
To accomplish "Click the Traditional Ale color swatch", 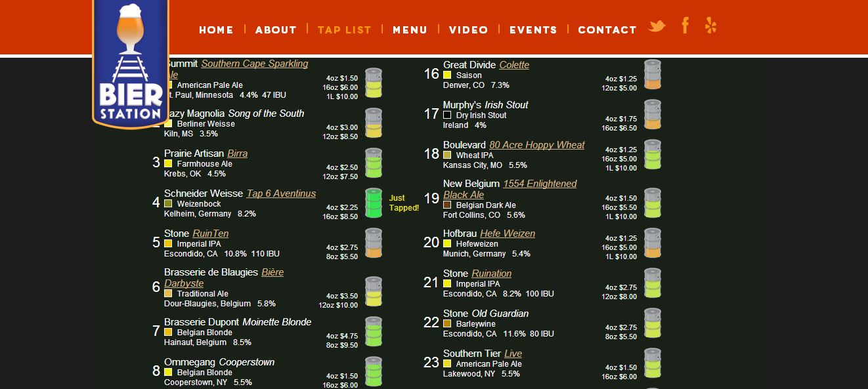I will (168, 293).
